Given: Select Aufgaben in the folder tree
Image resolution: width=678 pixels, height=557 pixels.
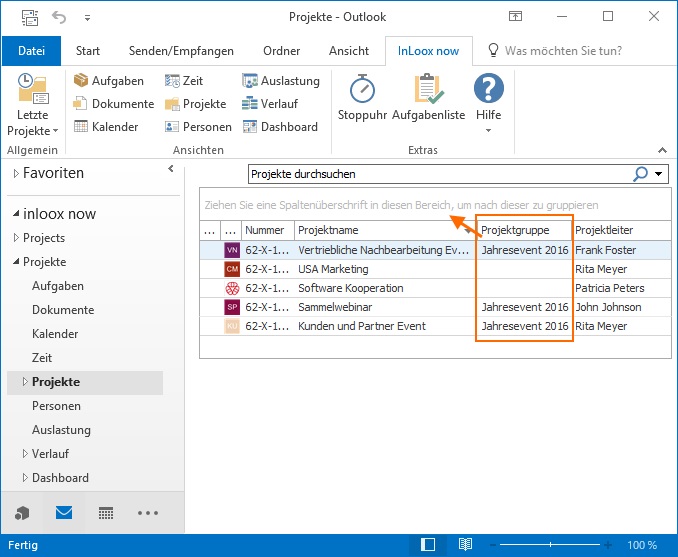Looking at the screenshot, I should (58, 286).
